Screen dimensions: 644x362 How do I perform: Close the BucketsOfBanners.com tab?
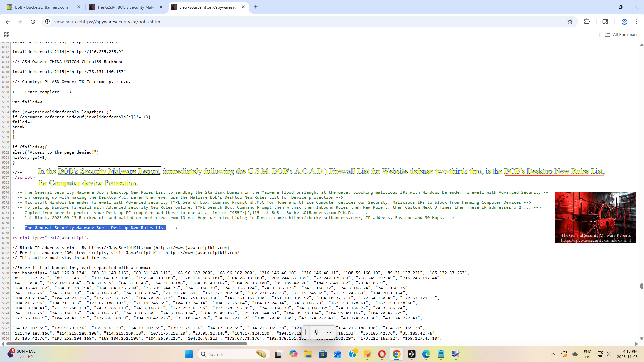coord(79,7)
